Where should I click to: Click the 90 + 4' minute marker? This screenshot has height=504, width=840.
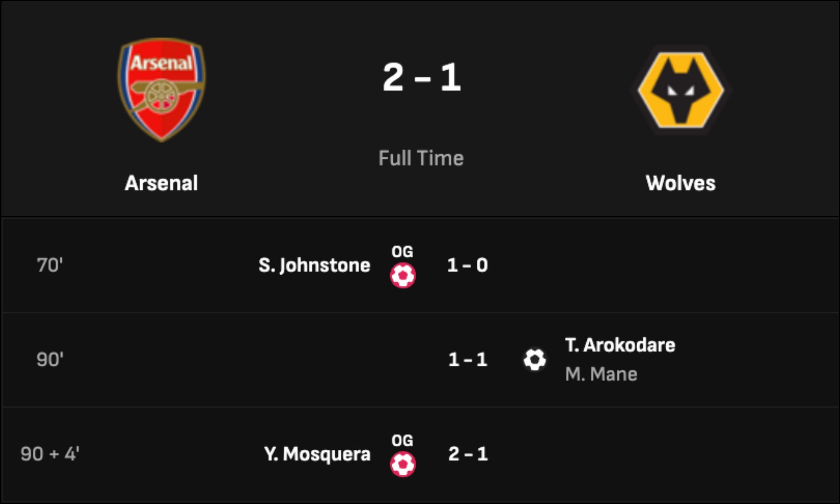[50, 454]
